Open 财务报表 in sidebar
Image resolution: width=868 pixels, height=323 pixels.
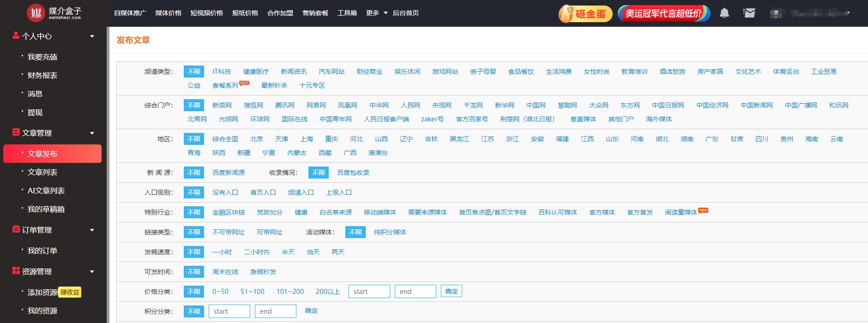click(x=42, y=75)
